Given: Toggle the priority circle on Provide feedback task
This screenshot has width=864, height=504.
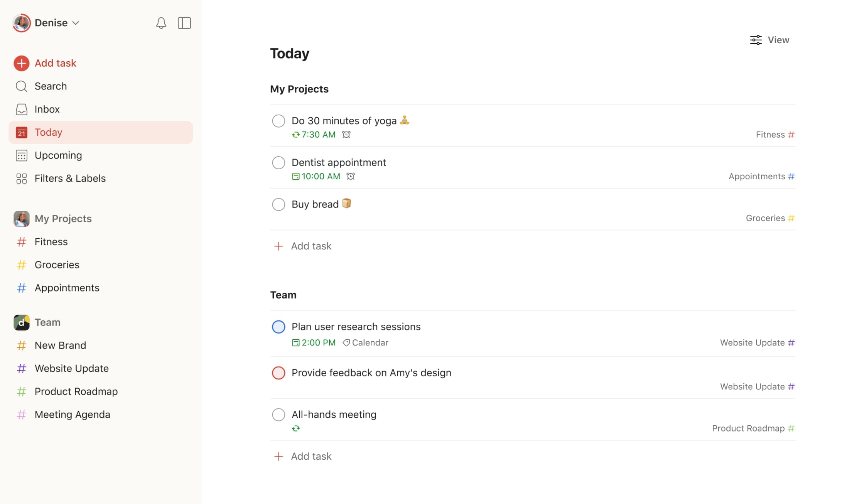Looking at the screenshot, I should (278, 373).
